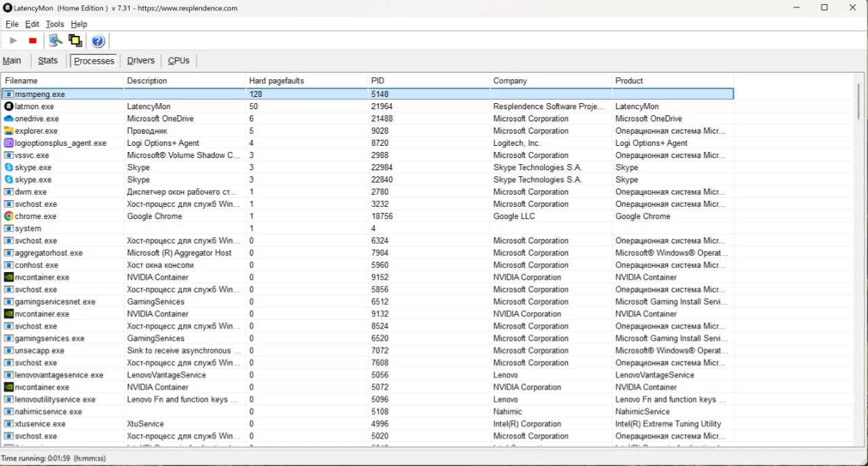This screenshot has width=868, height=466.
Task: Sort by the Filename column header
Action: click(x=62, y=81)
